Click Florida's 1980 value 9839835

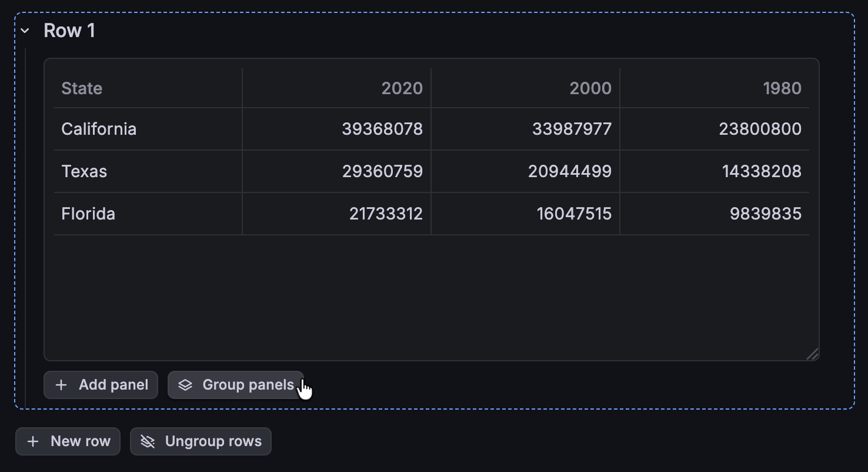pyautogui.click(x=765, y=214)
